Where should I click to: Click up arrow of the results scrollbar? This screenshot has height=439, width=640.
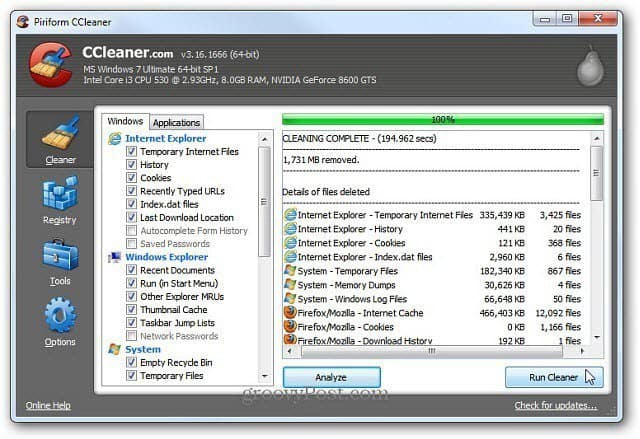point(597,139)
